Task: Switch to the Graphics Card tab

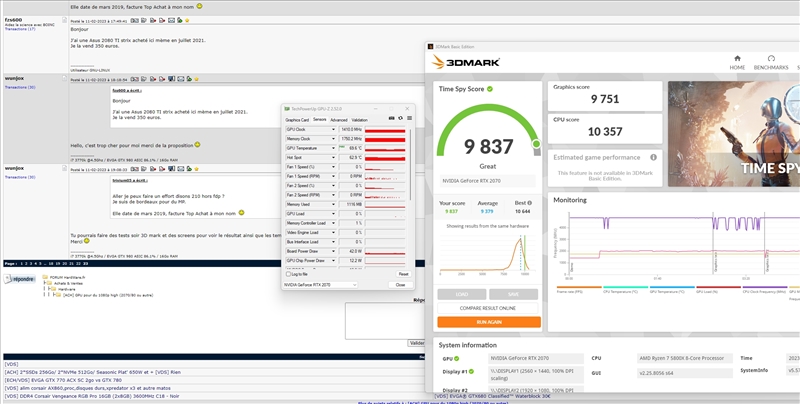Action: pos(298,119)
